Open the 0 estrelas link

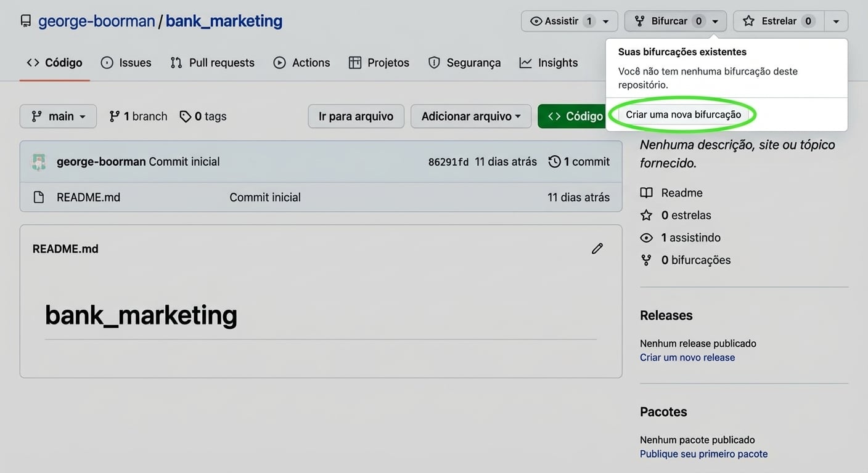686,216
